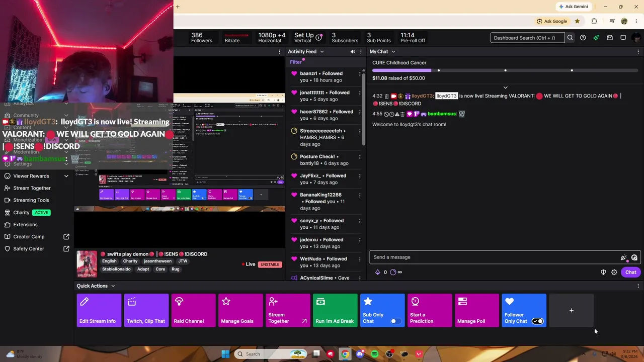The height and width of the screenshot is (362, 644).
Task: Open Streaming Tools in the sidebar
Action: click(x=31, y=200)
